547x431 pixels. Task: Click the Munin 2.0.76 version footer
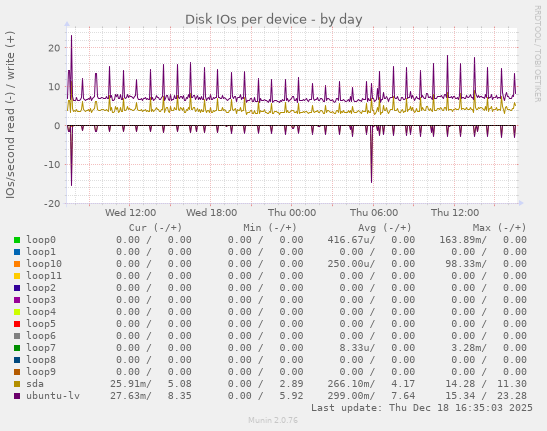click(273, 420)
